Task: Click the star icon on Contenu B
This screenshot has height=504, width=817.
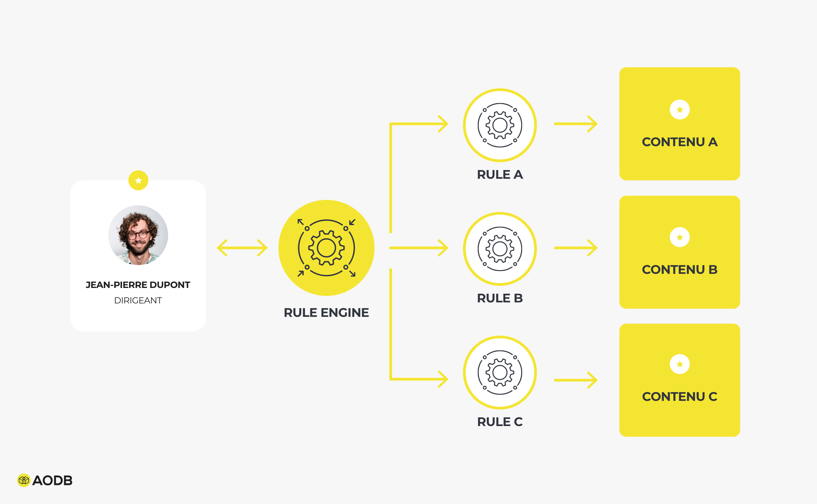Action: 679,237
